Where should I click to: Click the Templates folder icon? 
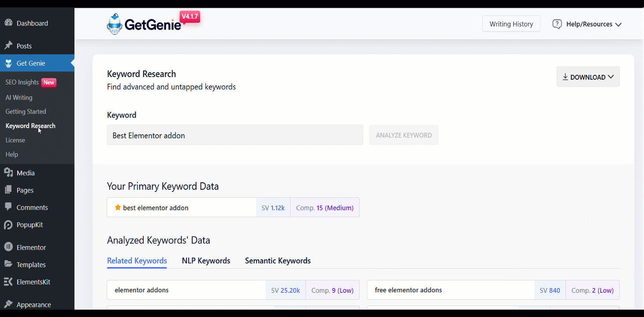click(8, 264)
